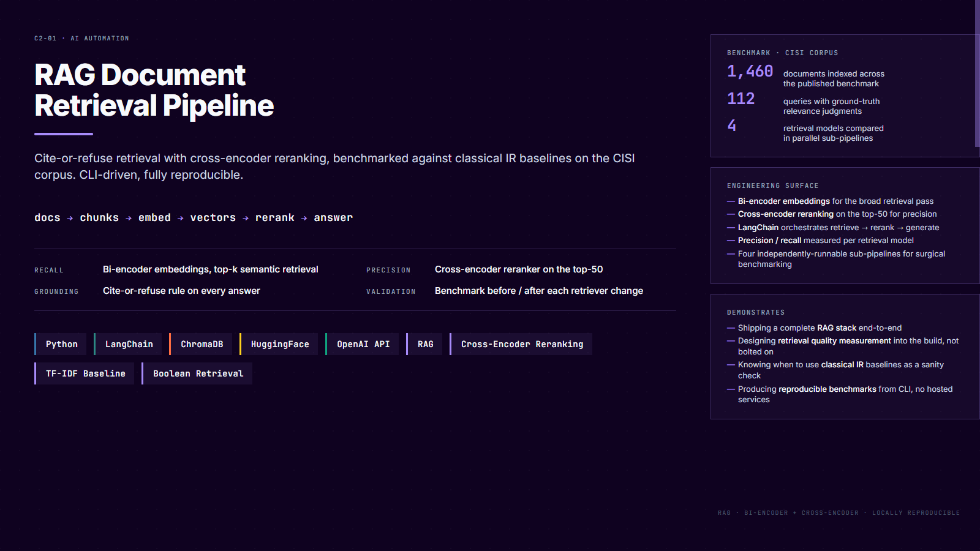Select the RAG tag chip
Screen dimensions: 980x551
tap(424, 344)
